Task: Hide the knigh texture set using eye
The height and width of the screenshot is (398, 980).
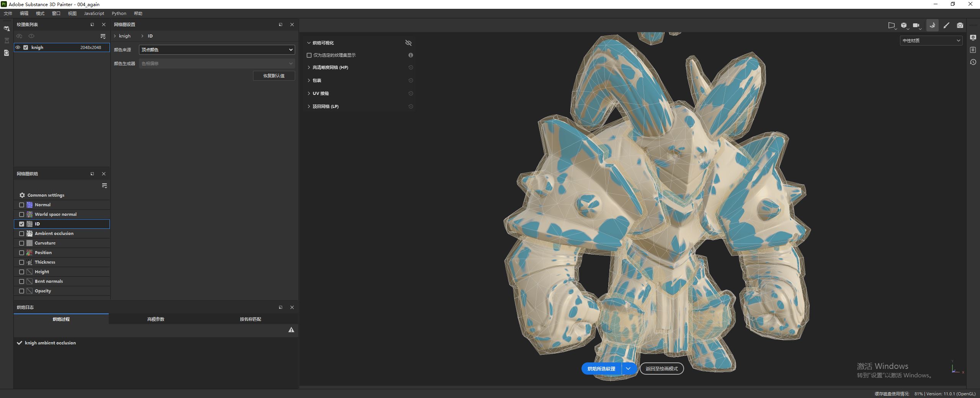Action: (18, 47)
